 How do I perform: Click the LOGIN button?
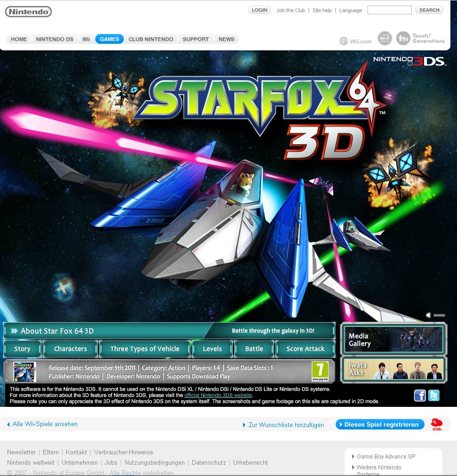(260, 10)
